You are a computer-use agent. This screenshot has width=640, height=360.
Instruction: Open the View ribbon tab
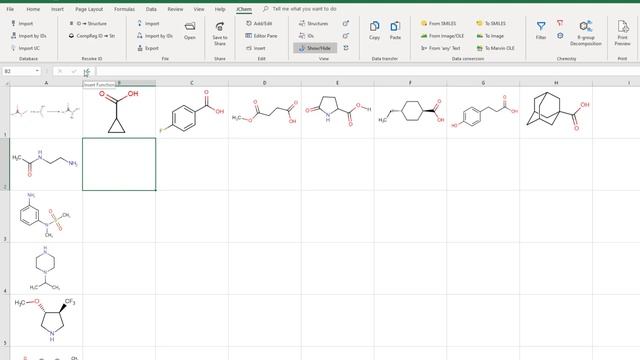click(x=199, y=9)
